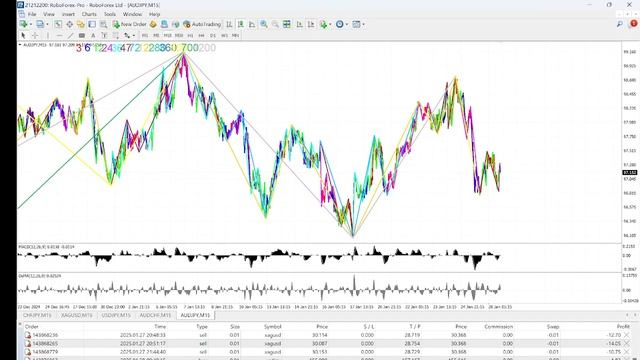Switch timeframe to M5
The height and width of the screenshot is (360, 640).
tap(156, 36)
